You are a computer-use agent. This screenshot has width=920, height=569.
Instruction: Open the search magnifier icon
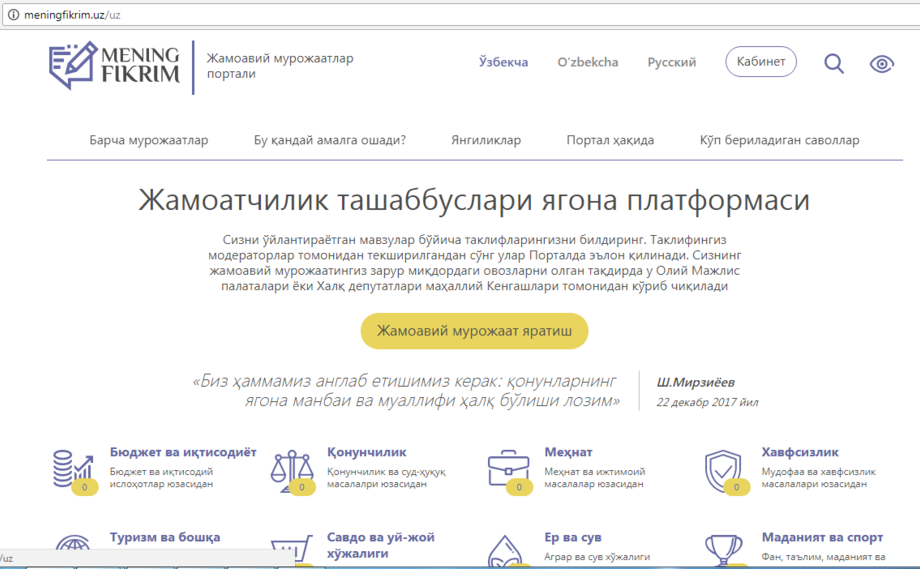pos(833,63)
